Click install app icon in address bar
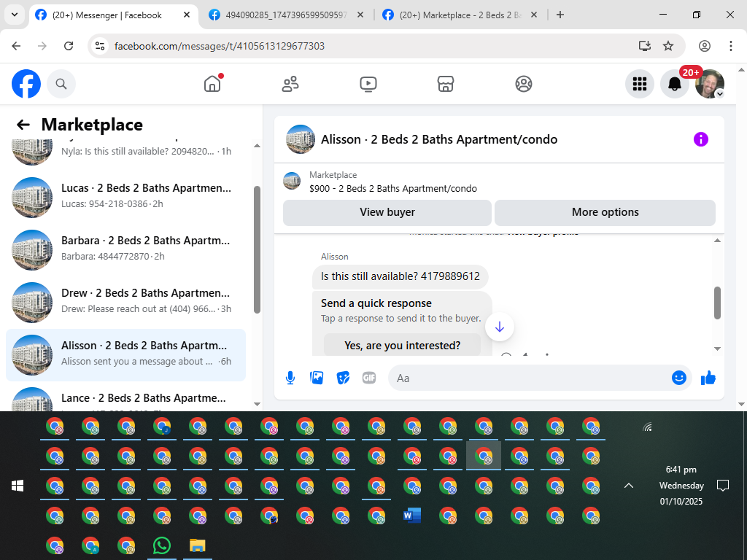This screenshot has width=747, height=560. (x=645, y=46)
